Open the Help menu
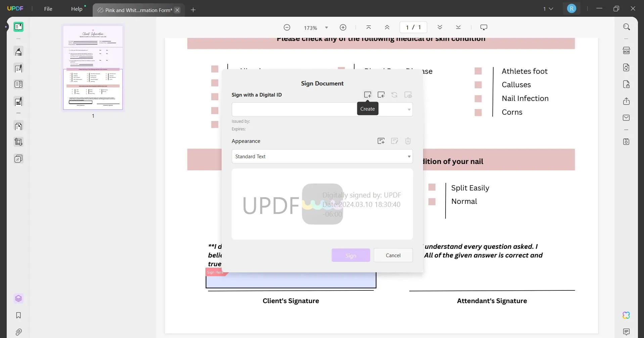This screenshot has width=644, height=338. [x=77, y=9]
